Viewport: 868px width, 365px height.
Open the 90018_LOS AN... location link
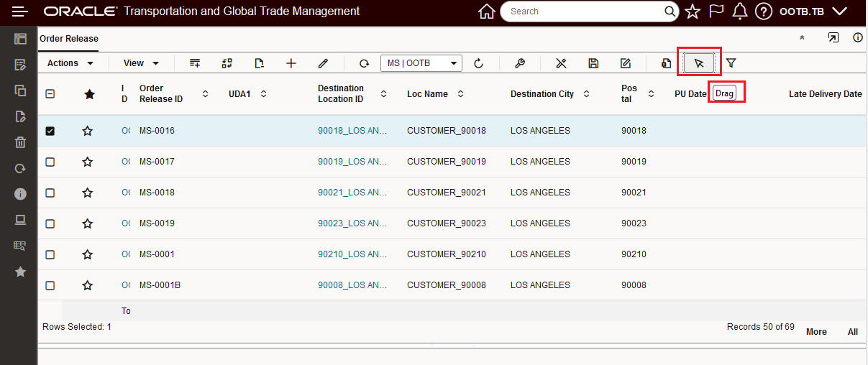(x=352, y=131)
